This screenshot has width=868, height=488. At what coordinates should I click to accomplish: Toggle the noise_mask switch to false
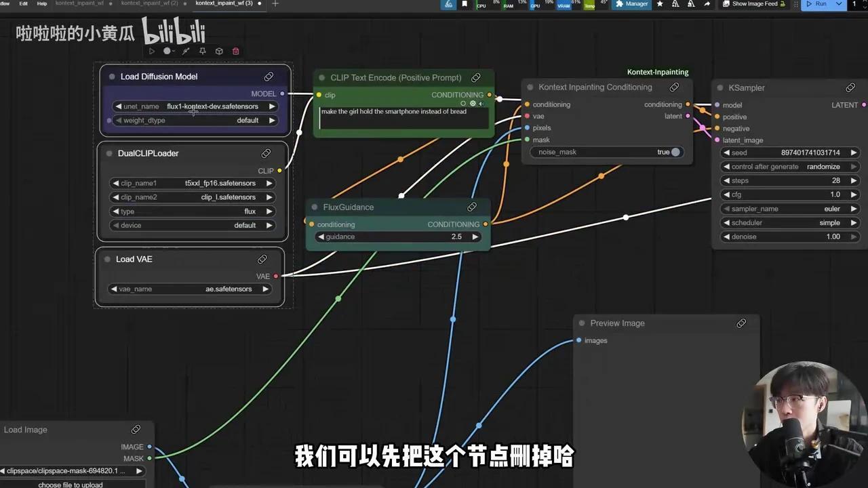674,152
